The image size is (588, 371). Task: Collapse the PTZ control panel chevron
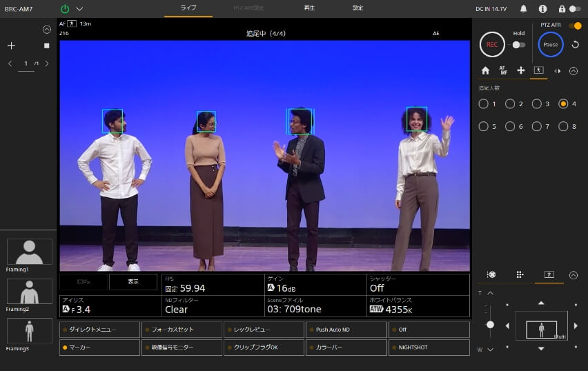tap(573, 274)
